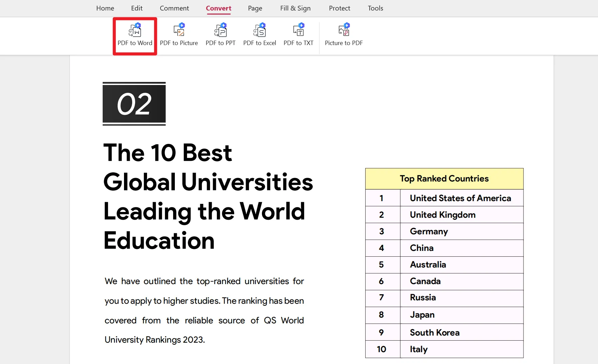The width and height of the screenshot is (598, 364).
Task: Open the Protect tab
Action: coord(339,8)
